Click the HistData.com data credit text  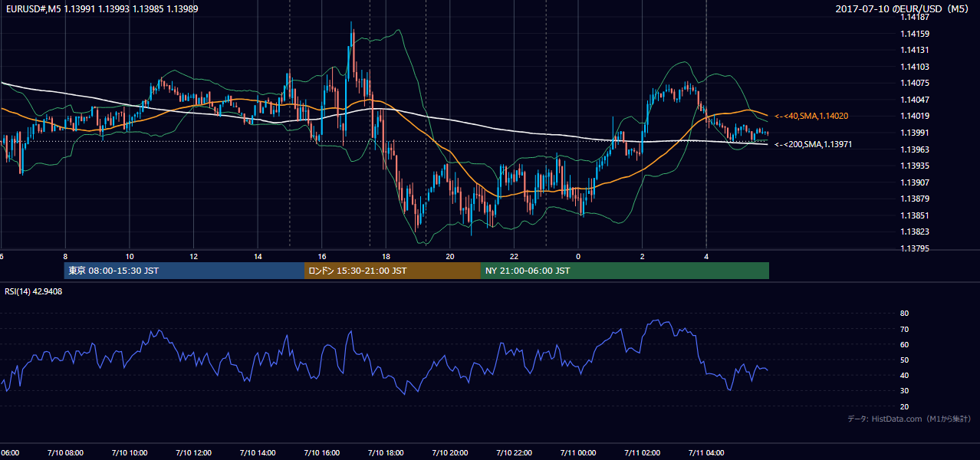click(909, 419)
